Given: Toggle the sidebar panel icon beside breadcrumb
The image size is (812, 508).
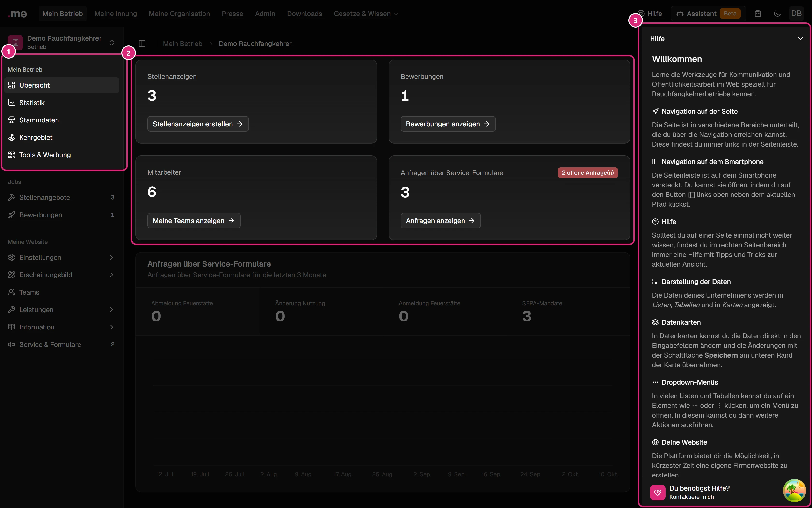Looking at the screenshot, I should point(142,44).
